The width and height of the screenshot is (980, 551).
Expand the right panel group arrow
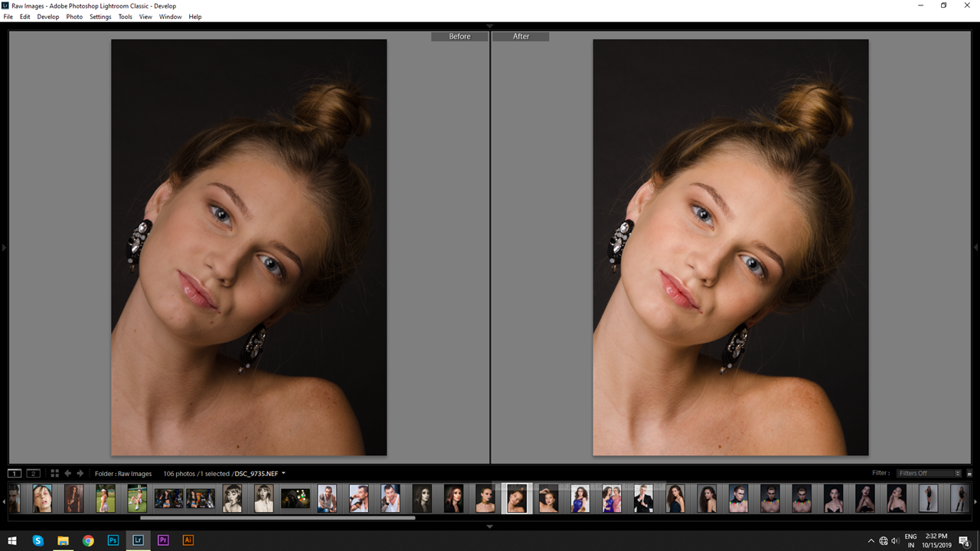[976, 247]
